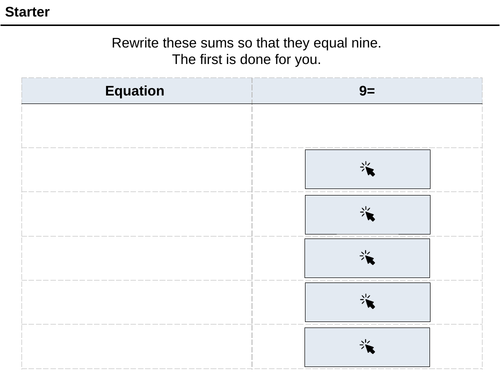This screenshot has width=500, height=375.
Task: Select the empty first-row cell under 9=
Action: click(x=367, y=126)
